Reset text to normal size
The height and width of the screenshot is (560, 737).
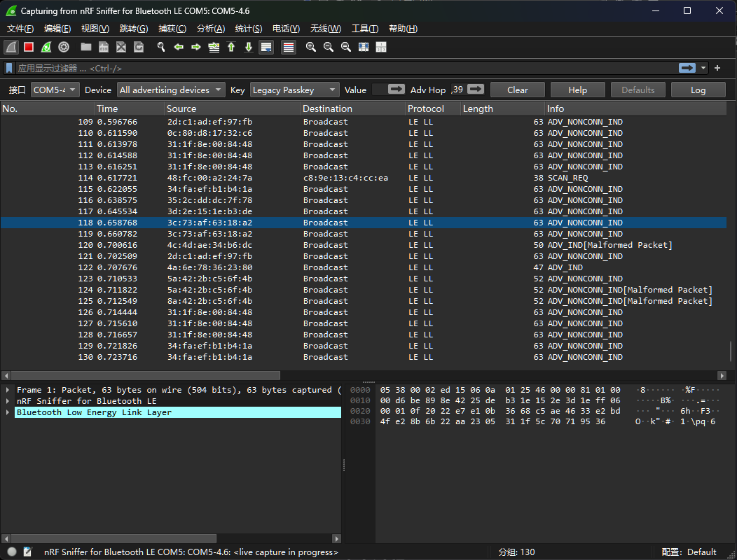point(346,47)
